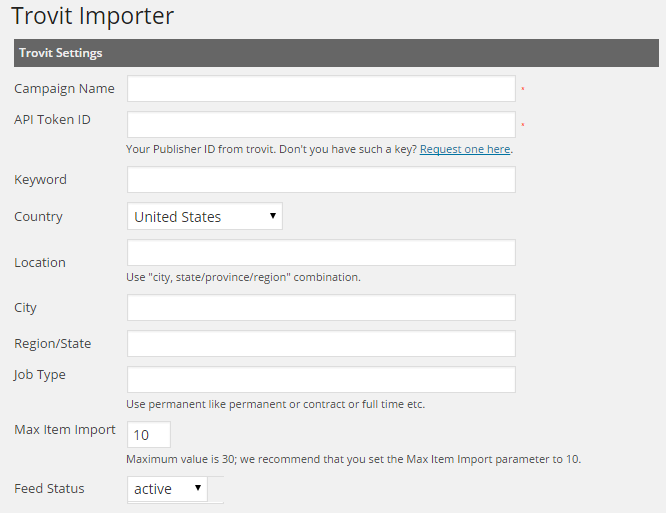Open the Feed Status dropdown set to active

click(x=167, y=489)
